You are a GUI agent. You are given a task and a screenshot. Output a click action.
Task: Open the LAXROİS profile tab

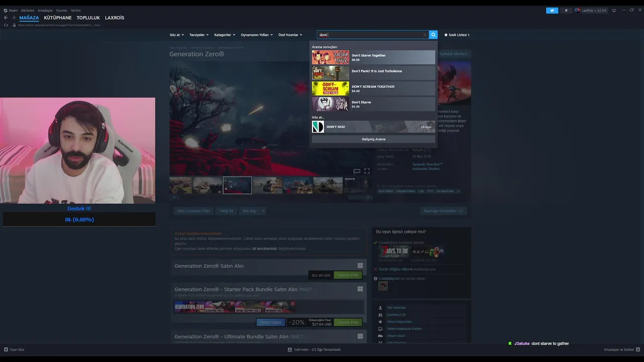pyautogui.click(x=115, y=18)
